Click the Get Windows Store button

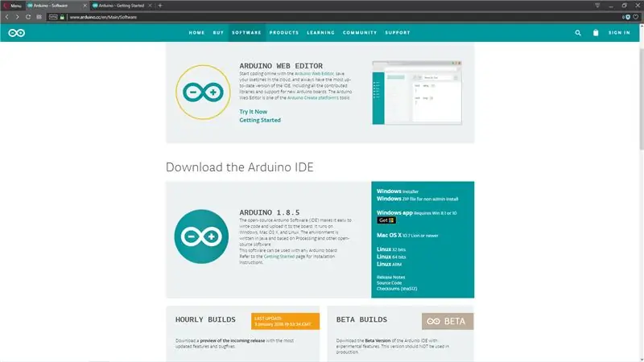[x=386, y=220]
